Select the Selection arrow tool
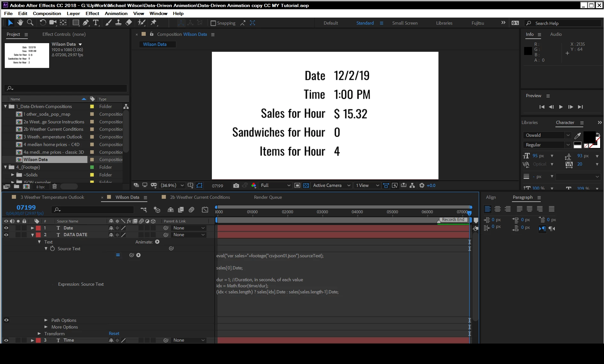 [10, 23]
